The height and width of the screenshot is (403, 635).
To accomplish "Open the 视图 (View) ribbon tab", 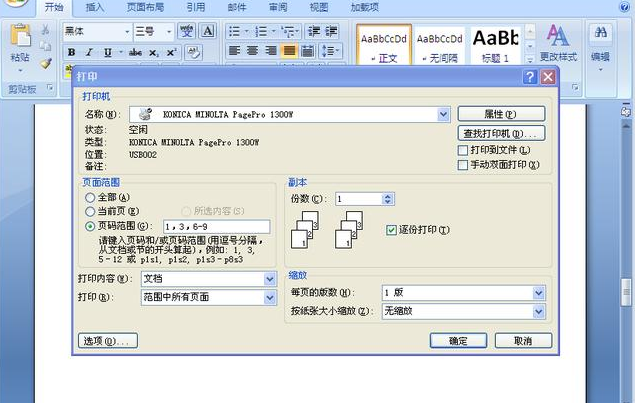I will [x=319, y=7].
